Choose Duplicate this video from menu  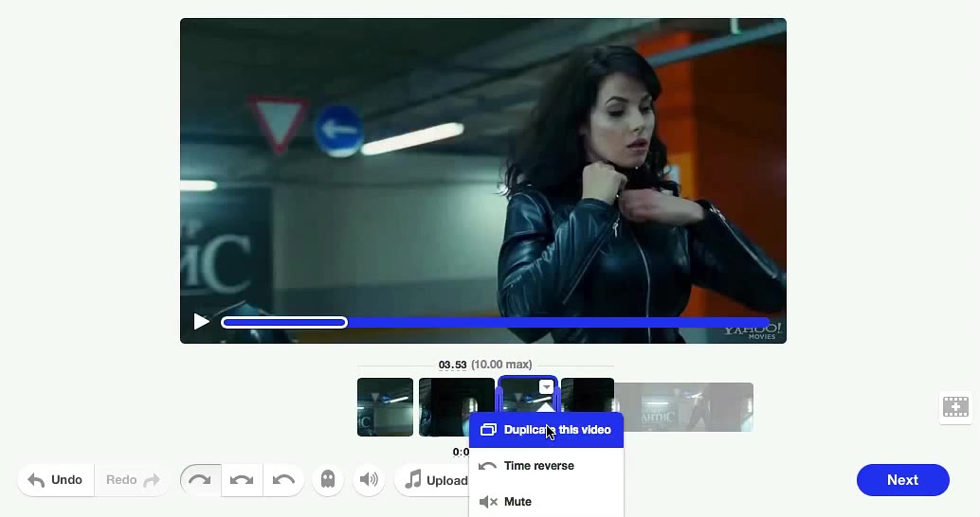tap(546, 430)
